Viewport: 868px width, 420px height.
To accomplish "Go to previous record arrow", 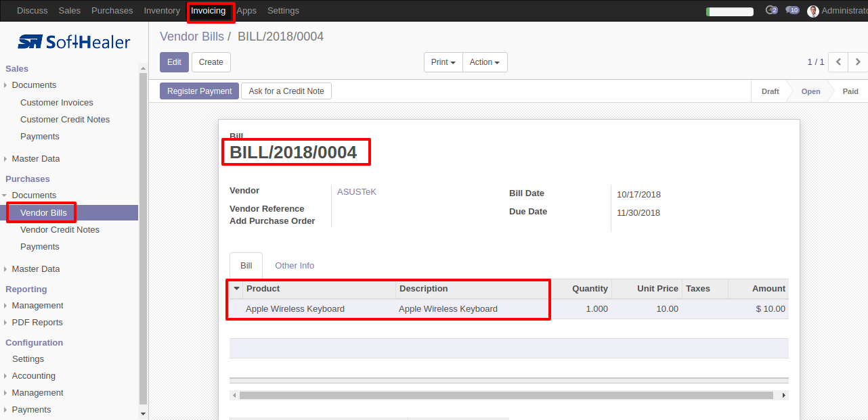I will click(x=838, y=62).
